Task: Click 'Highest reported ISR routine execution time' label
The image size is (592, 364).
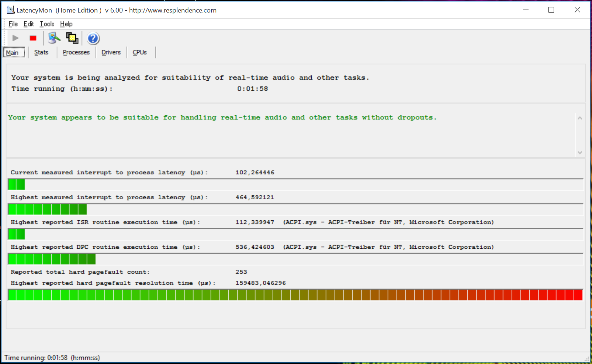Action: click(x=105, y=222)
